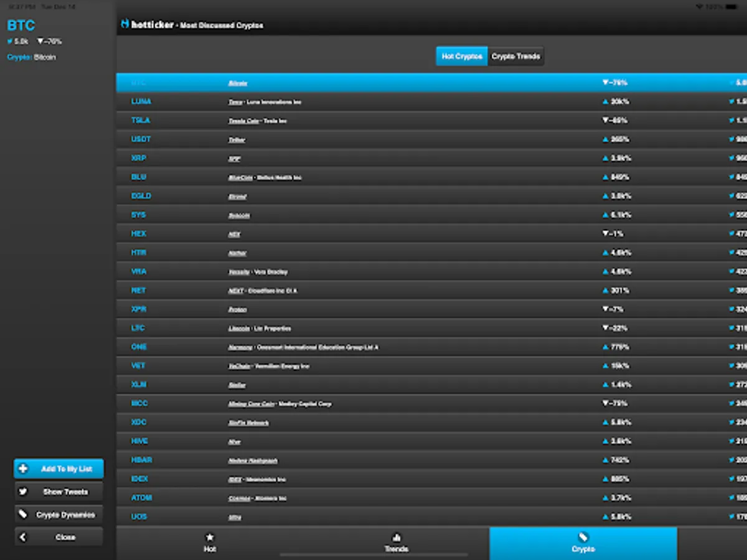Open the TSLA ticker symbol

[x=141, y=120]
